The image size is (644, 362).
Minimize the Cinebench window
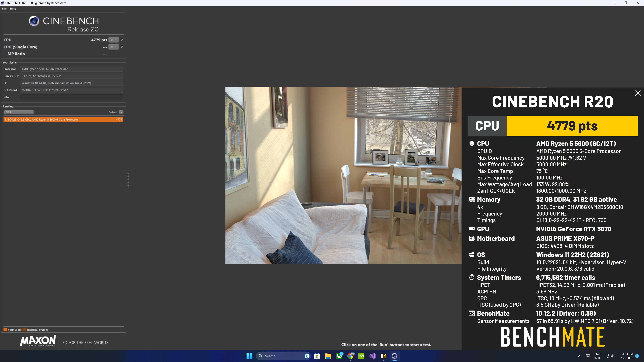click(614, 3)
